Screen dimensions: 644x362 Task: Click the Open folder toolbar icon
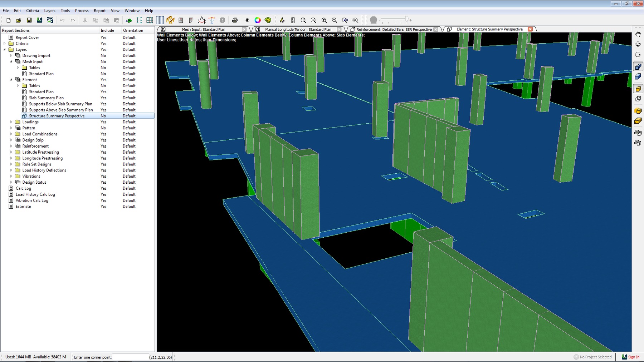(x=19, y=20)
